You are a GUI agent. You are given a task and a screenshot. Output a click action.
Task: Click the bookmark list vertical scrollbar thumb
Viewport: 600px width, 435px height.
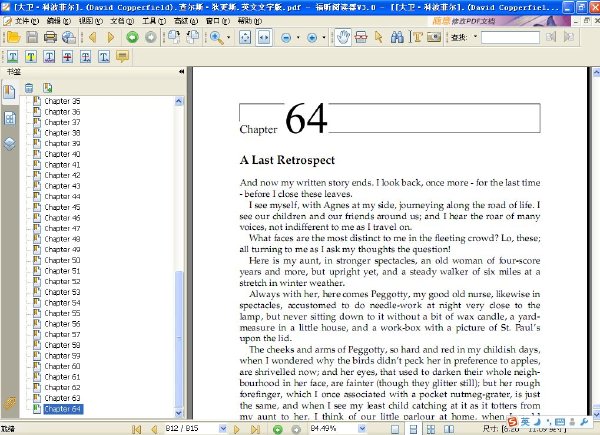coord(179,338)
